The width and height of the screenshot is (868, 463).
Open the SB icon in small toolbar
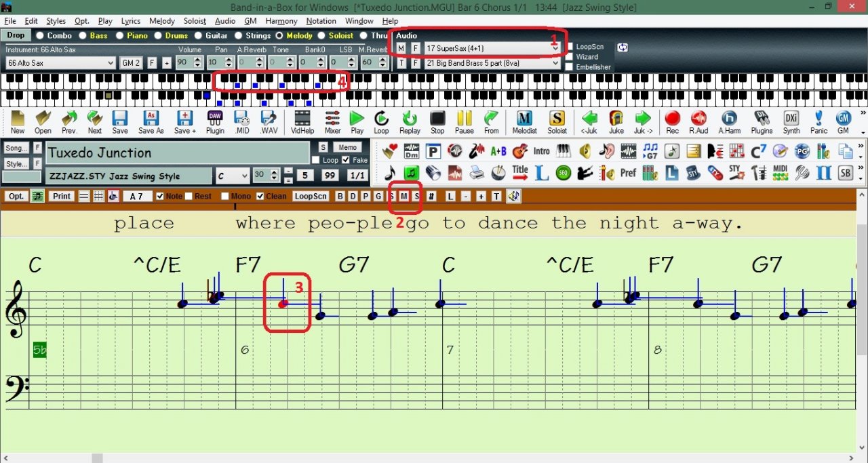pos(845,173)
